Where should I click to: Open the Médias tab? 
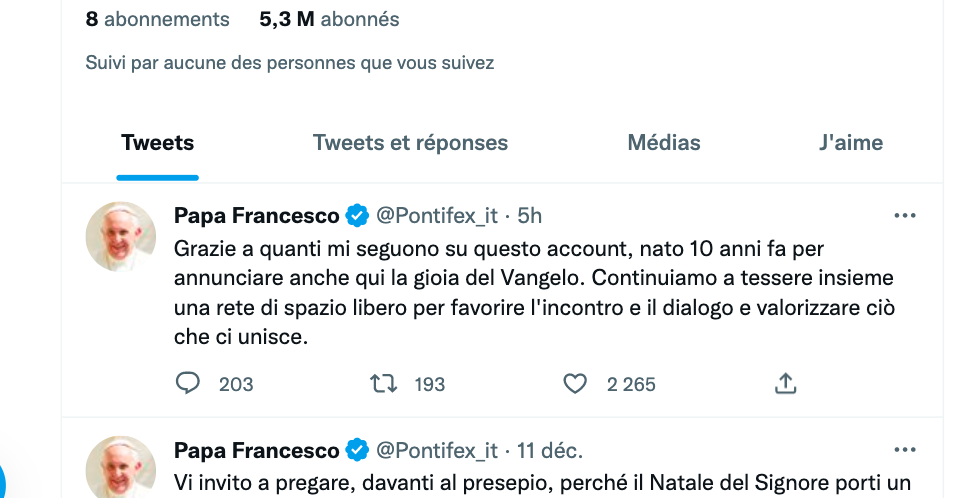click(664, 143)
